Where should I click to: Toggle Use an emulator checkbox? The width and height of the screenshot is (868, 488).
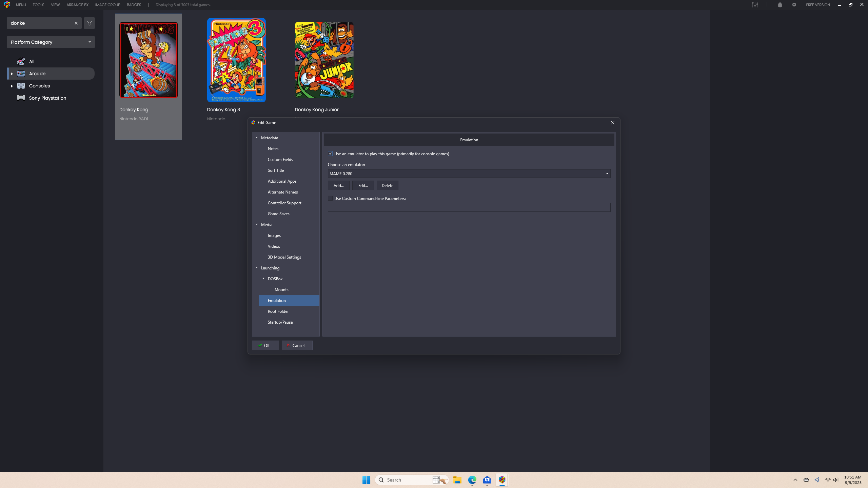(330, 154)
